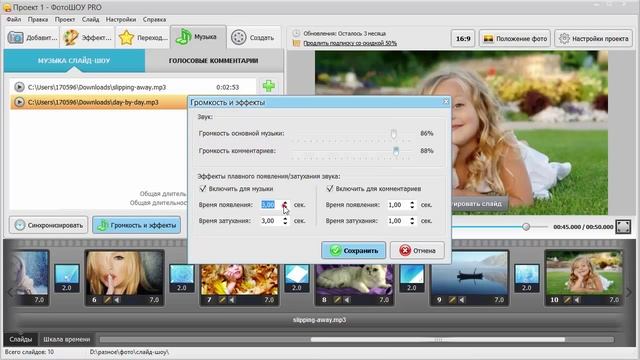Click the Громкость и эффекты button
This screenshot has width=640, height=360.
pyautogui.click(x=137, y=225)
